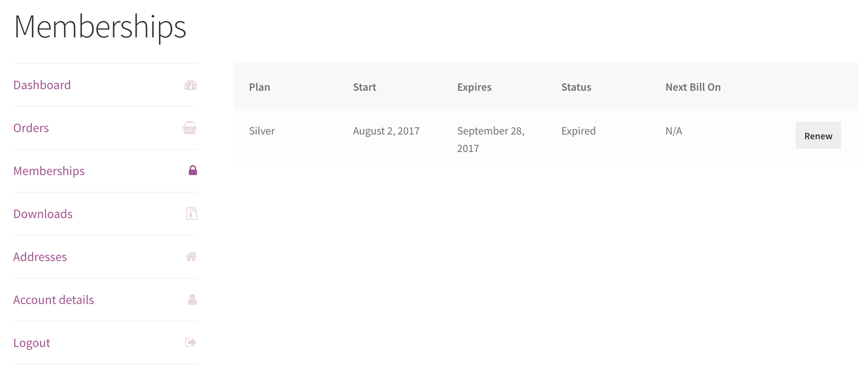Click the Downloads file icon

pos(191,214)
